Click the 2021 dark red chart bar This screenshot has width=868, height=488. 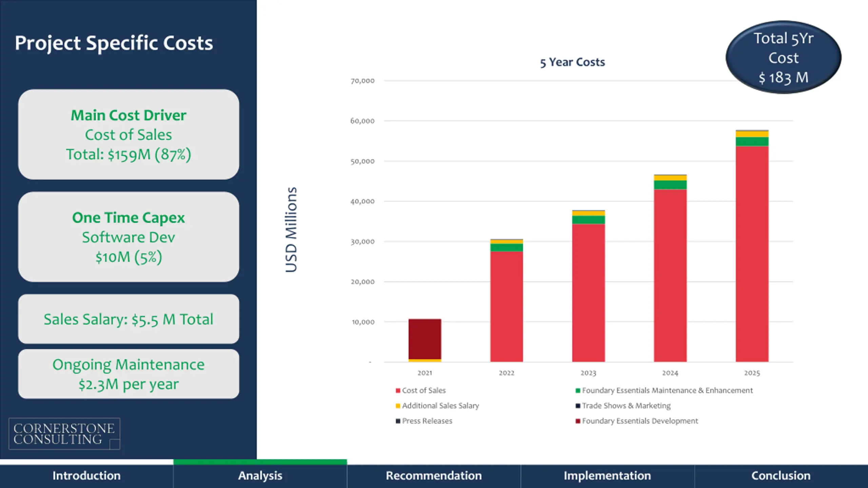[425, 339]
